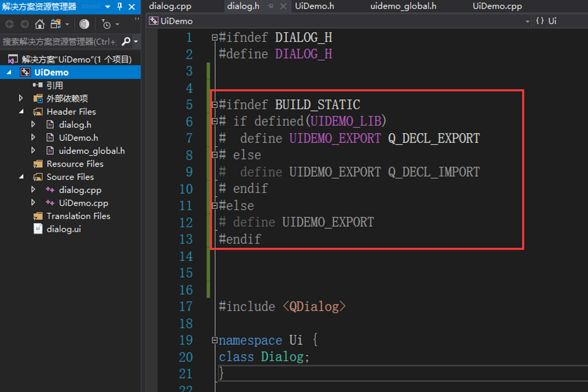Open the {} Ui namespace scope combo box
The image size is (588, 392).
pos(561,21)
